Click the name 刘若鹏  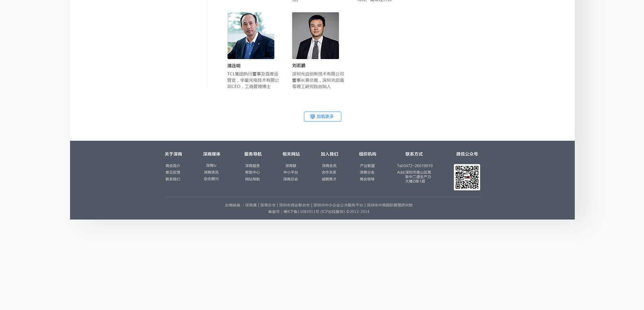click(x=299, y=66)
